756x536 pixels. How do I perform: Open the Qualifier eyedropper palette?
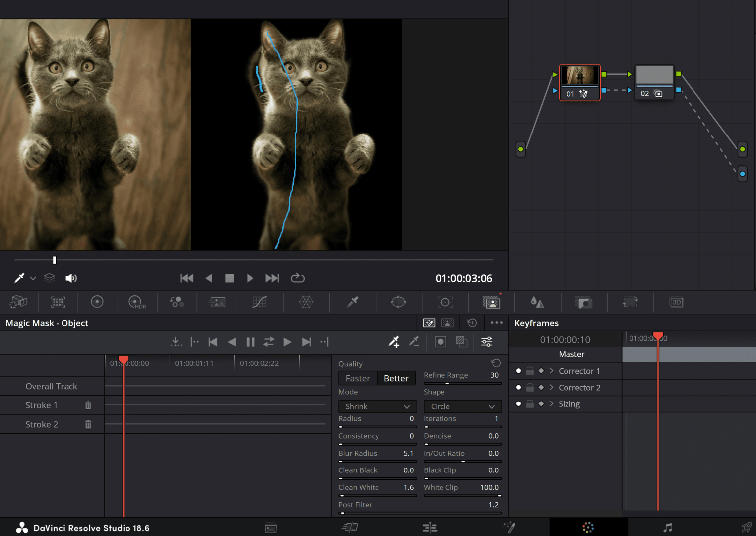[x=352, y=302]
